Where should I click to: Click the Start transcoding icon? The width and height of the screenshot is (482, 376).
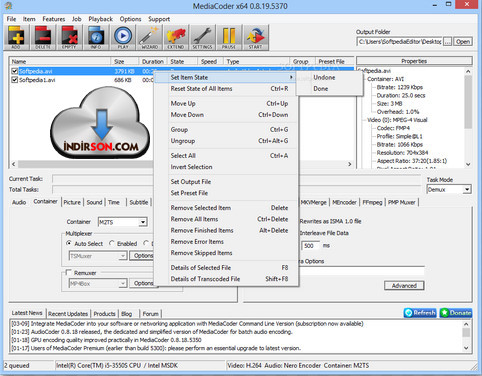click(256, 37)
